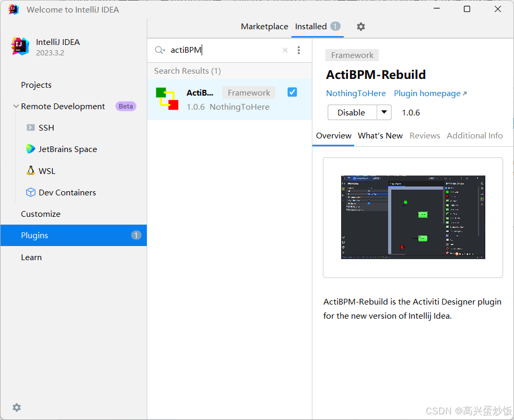Select the Plugins section
This screenshot has height=420, width=514.
point(74,236)
